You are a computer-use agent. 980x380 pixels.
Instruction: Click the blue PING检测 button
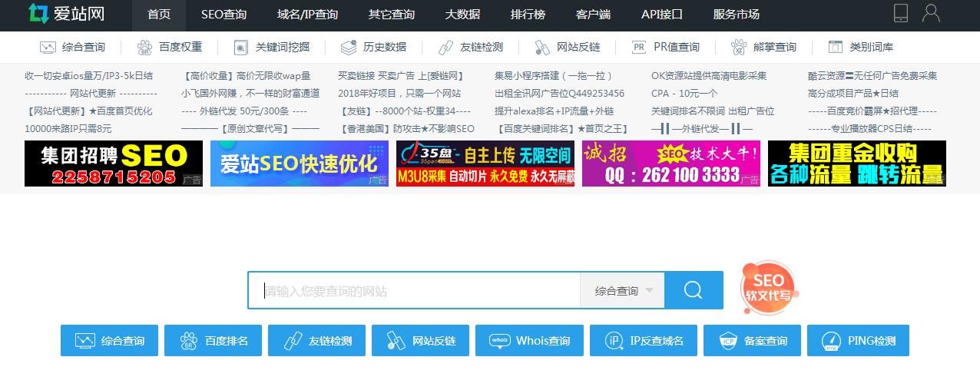click(x=858, y=340)
